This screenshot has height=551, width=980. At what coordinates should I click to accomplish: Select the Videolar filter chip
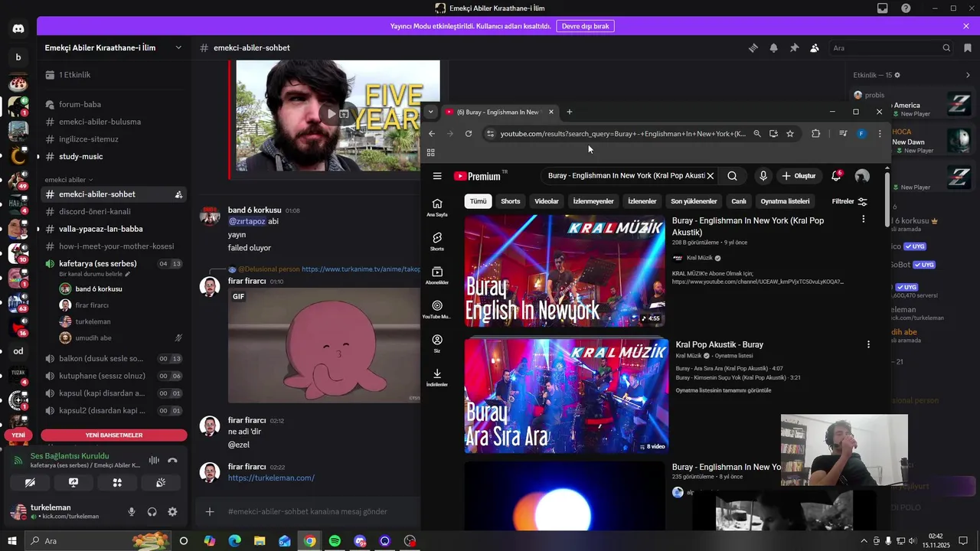[x=547, y=201]
